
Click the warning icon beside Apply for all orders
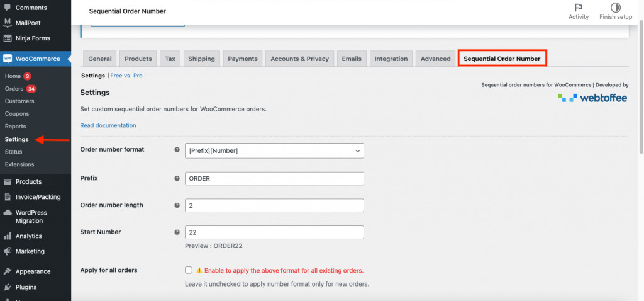pyautogui.click(x=199, y=271)
